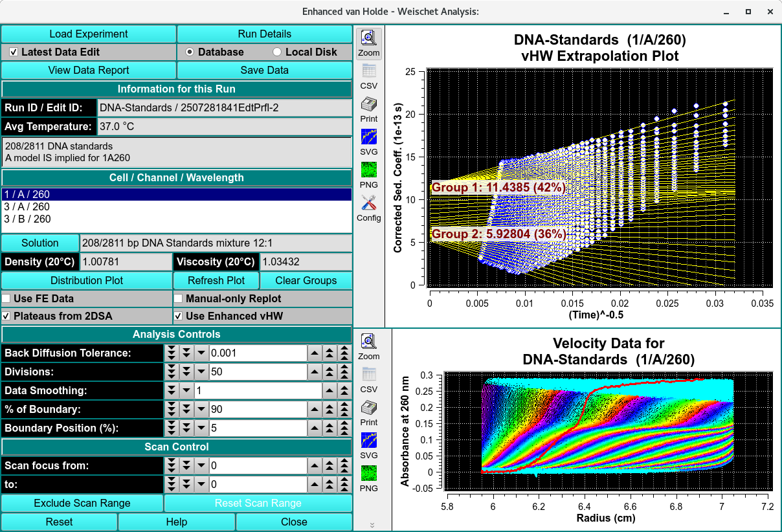The height and width of the screenshot is (532, 782).
Task: Save the extrapolation plot as SVG
Action: [x=369, y=142]
